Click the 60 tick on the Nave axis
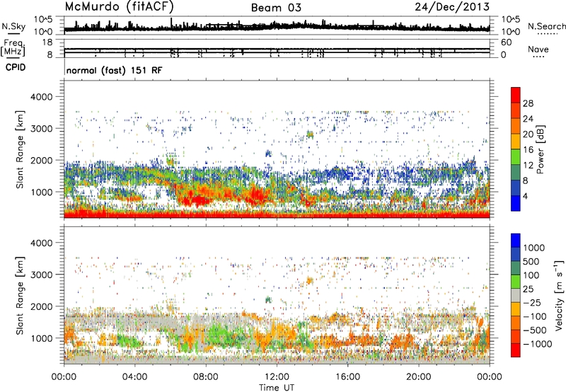Image resolution: width=566 pixels, height=392 pixels. tap(507, 42)
